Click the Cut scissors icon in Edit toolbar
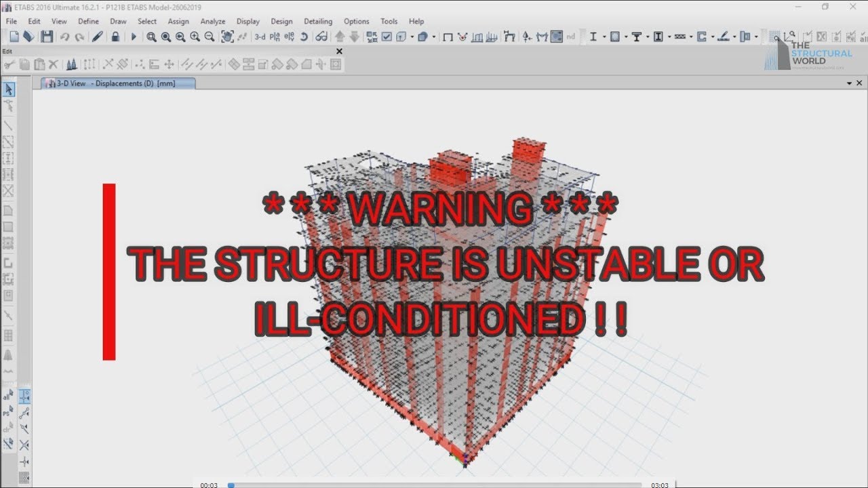The width and height of the screenshot is (868, 488). 9,64
